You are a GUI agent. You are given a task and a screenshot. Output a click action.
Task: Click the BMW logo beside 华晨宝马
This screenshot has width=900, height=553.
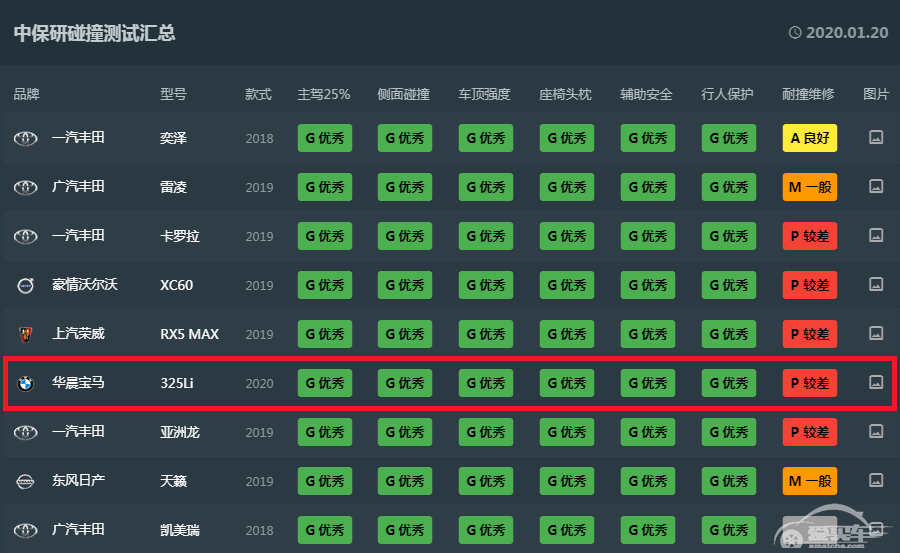click(25, 383)
